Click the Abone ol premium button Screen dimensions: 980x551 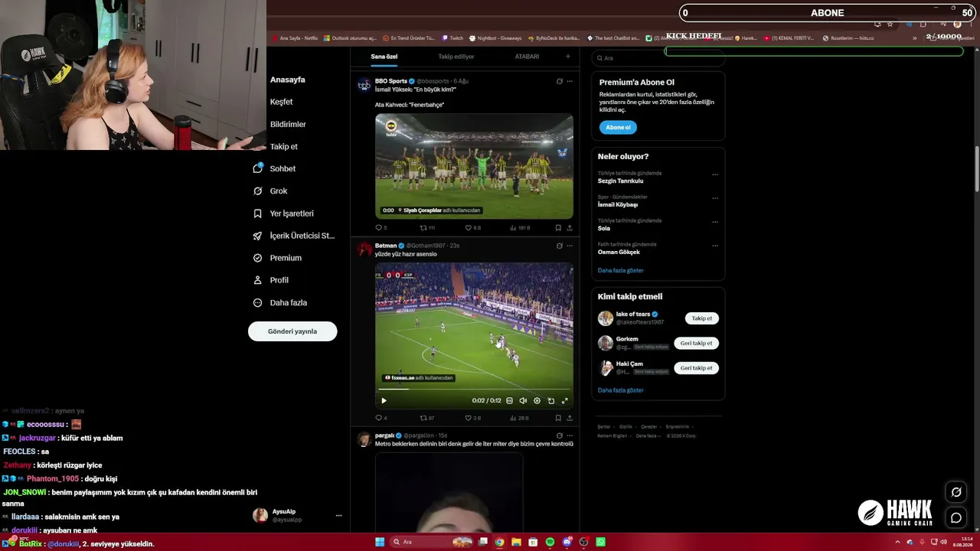click(618, 127)
